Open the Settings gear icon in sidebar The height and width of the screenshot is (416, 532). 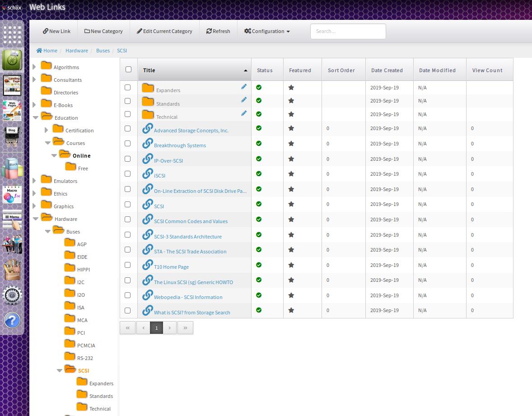12,295
